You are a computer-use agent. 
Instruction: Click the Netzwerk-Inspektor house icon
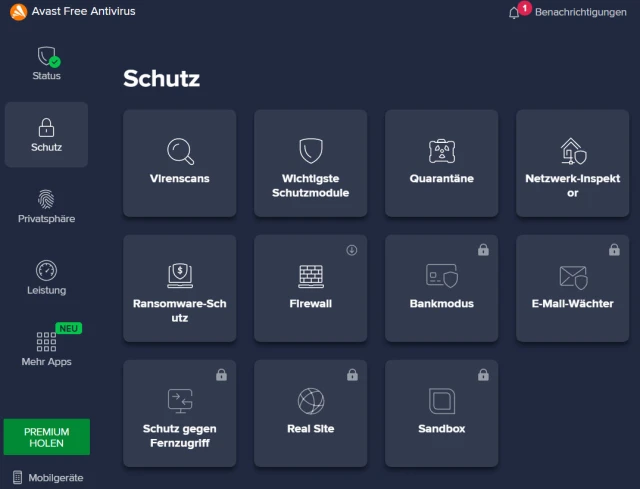tap(573, 151)
